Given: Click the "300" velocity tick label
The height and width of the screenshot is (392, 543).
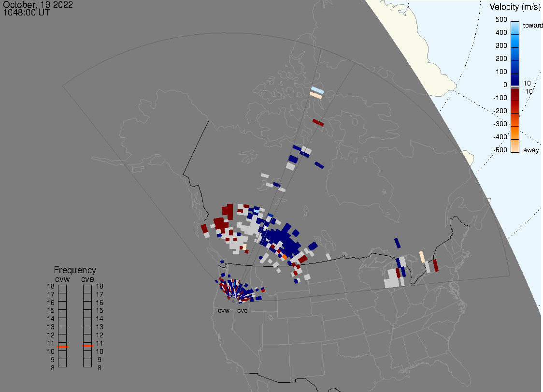Looking at the screenshot, I should [501, 46].
